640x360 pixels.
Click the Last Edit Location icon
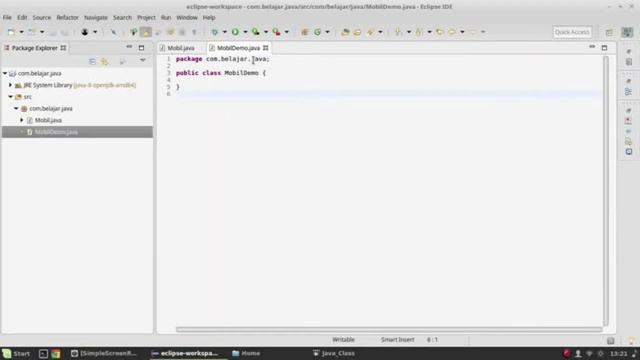[x=440, y=32]
